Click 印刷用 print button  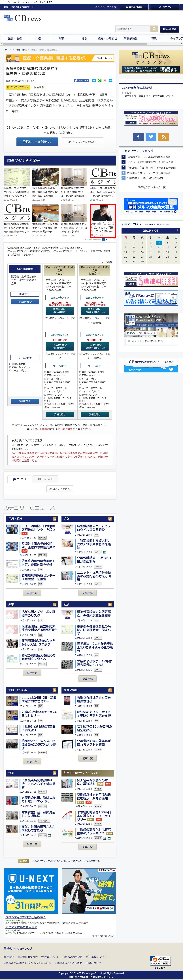(x=39, y=88)
